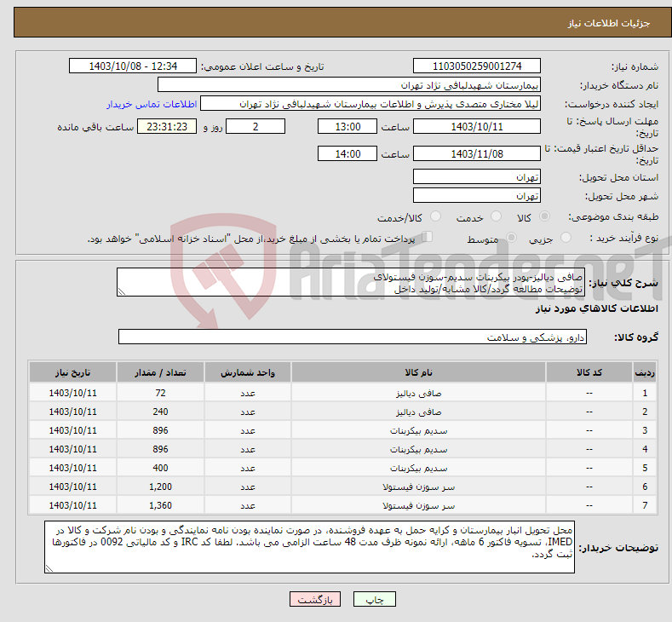Click the price validity date 1403/11/08 field

[x=477, y=153]
